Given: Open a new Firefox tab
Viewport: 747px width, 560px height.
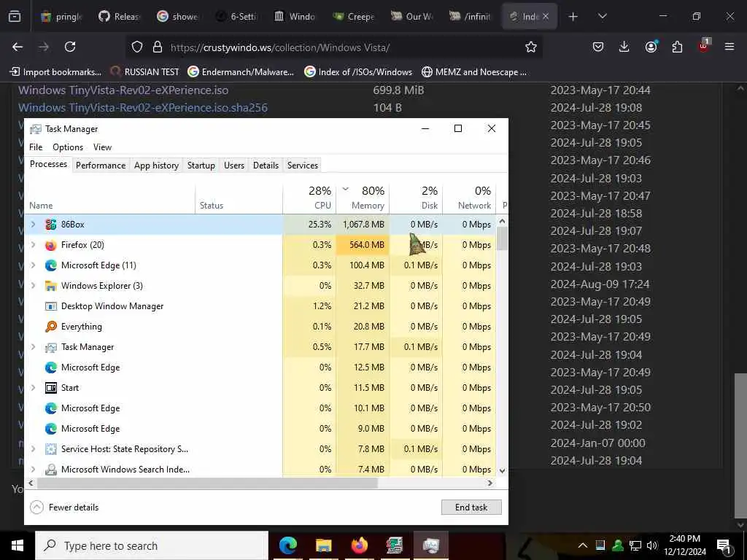Looking at the screenshot, I should [573, 17].
